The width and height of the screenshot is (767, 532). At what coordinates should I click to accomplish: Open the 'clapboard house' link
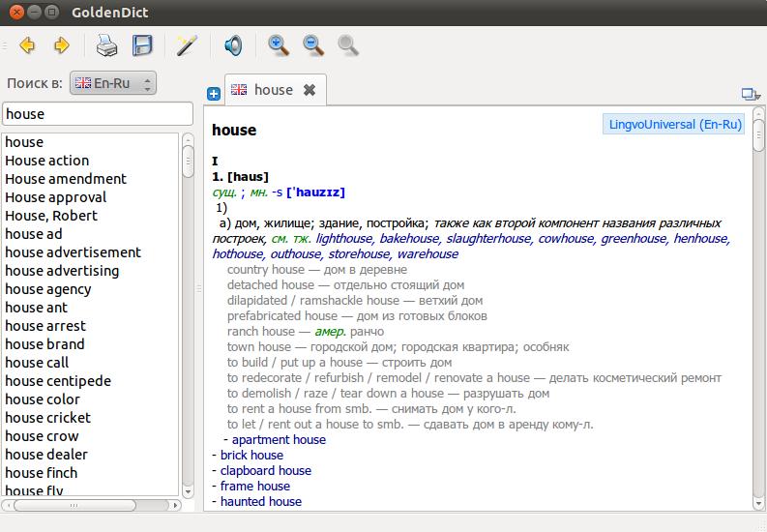point(266,471)
